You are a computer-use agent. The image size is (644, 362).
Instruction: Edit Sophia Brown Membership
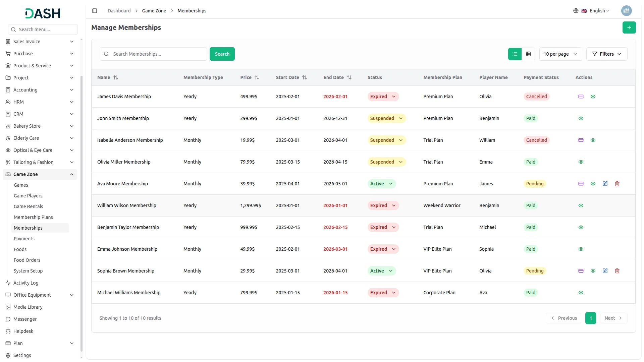tap(605, 271)
